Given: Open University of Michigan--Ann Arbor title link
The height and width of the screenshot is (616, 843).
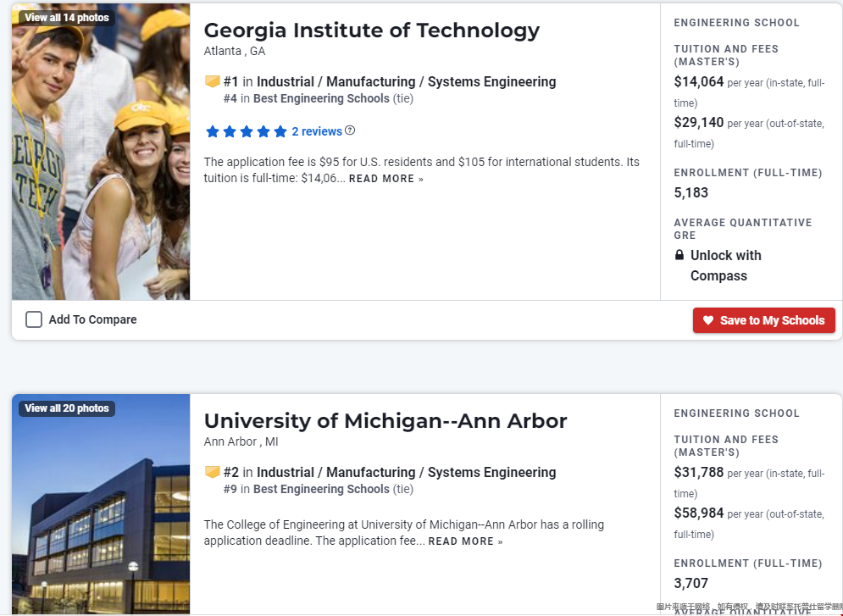Looking at the screenshot, I should pyautogui.click(x=385, y=421).
